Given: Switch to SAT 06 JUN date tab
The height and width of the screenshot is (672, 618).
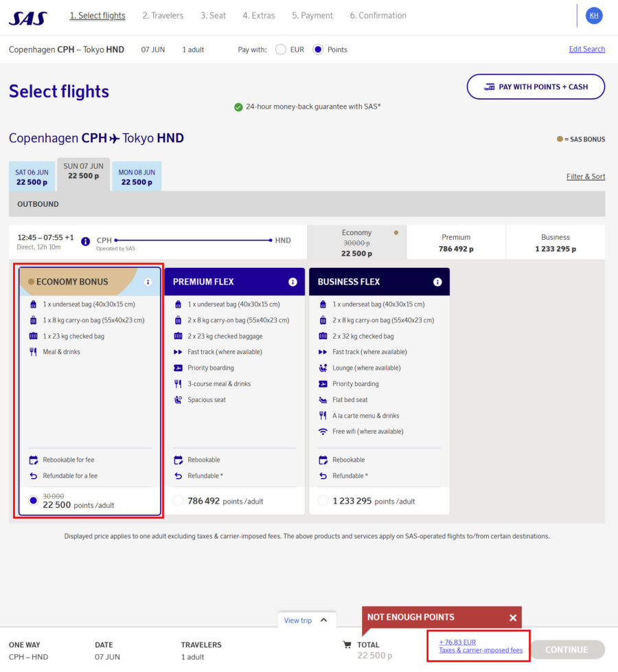Looking at the screenshot, I should [x=32, y=177].
